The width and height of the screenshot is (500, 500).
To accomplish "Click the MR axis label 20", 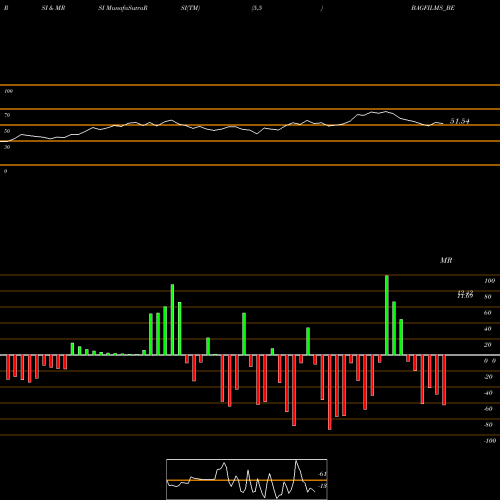I will tap(488, 345).
